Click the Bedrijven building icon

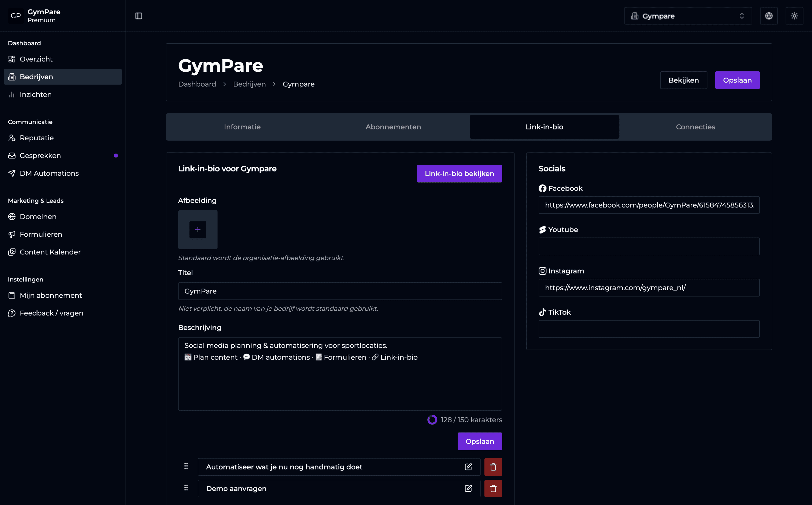click(12, 77)
